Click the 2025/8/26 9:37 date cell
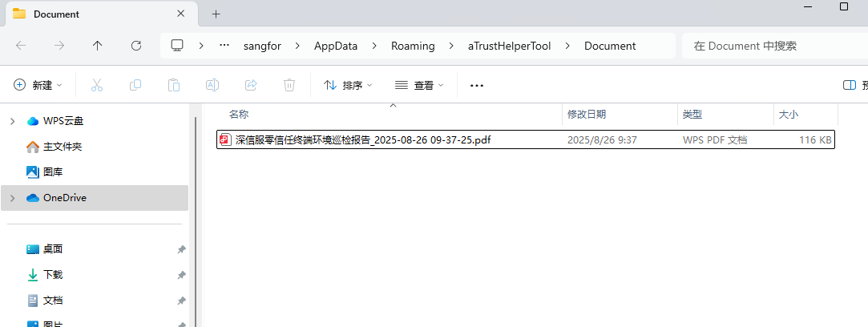The image size is (868, 327). 602,140
